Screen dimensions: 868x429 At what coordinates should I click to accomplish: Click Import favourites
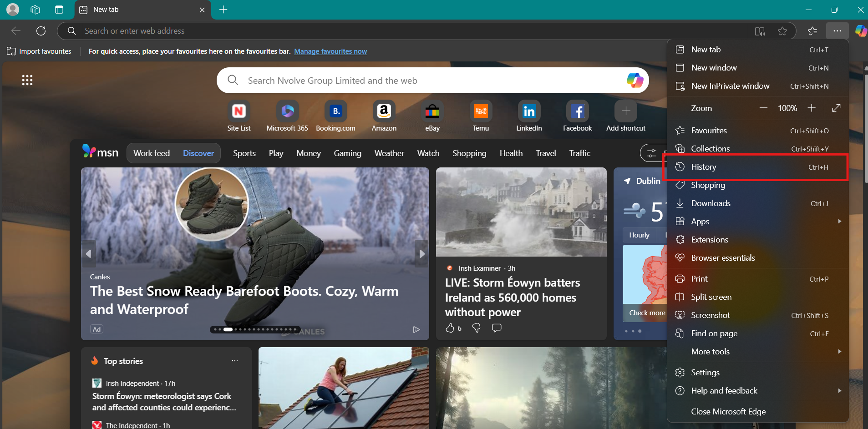pos(39,51)
